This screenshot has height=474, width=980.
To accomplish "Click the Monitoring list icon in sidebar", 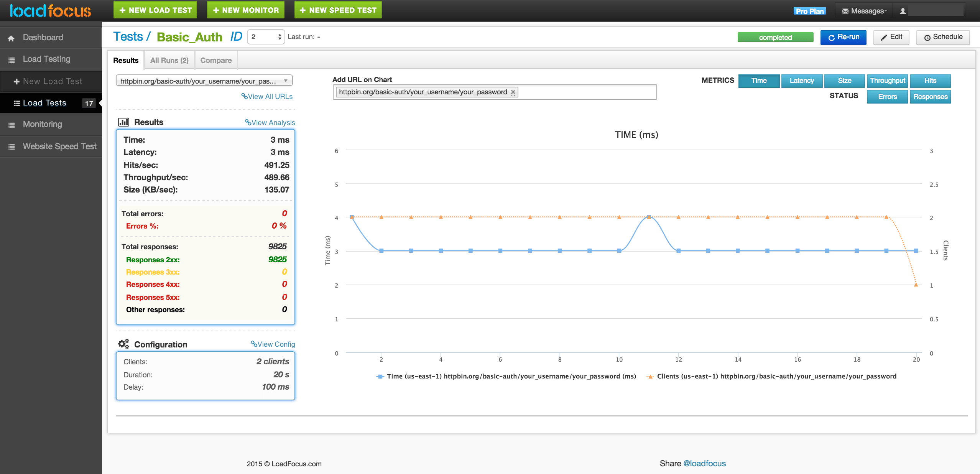I will (12, 125).
